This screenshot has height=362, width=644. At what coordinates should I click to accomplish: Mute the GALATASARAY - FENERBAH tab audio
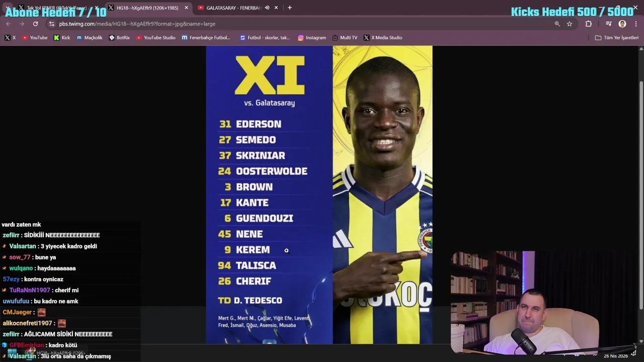coord(267,8)
